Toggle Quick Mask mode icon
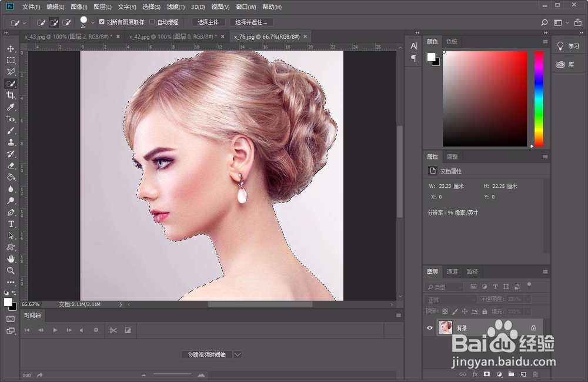 tap(11, 319)
